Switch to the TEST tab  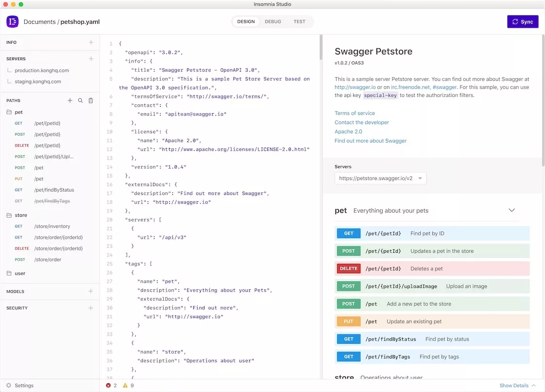[299, 21]
